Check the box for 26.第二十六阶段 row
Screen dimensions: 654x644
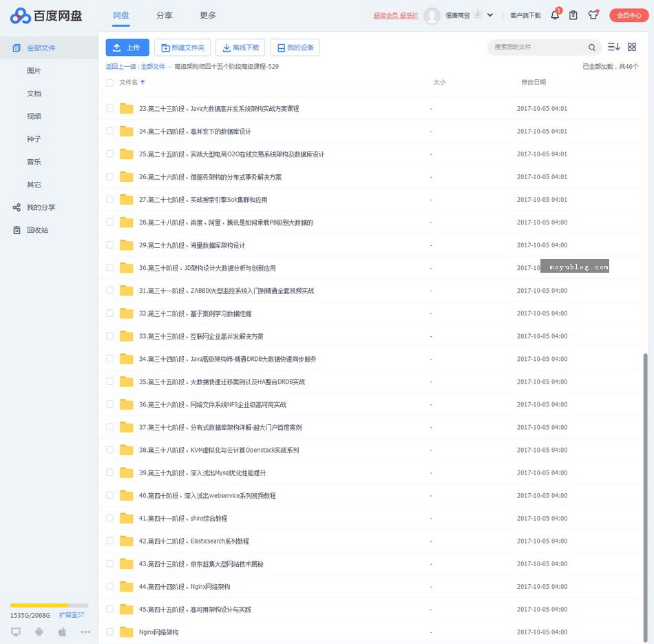(x=109, y=176)
